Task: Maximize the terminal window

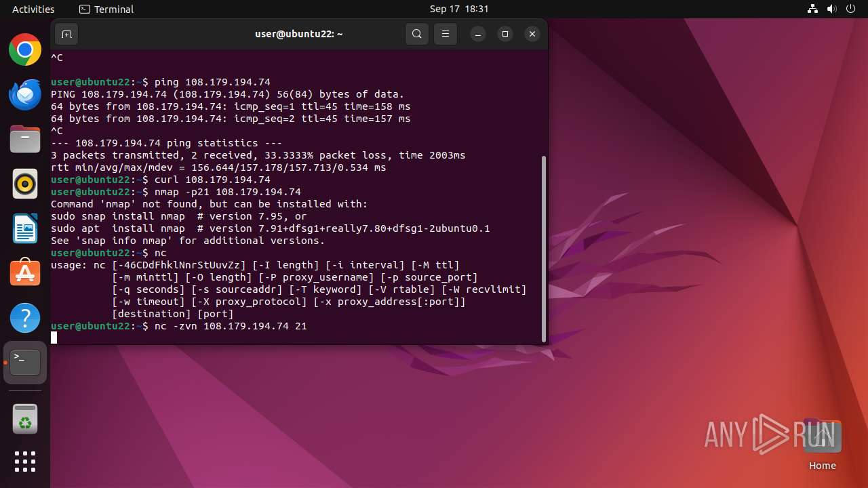Action: (505, 34)
